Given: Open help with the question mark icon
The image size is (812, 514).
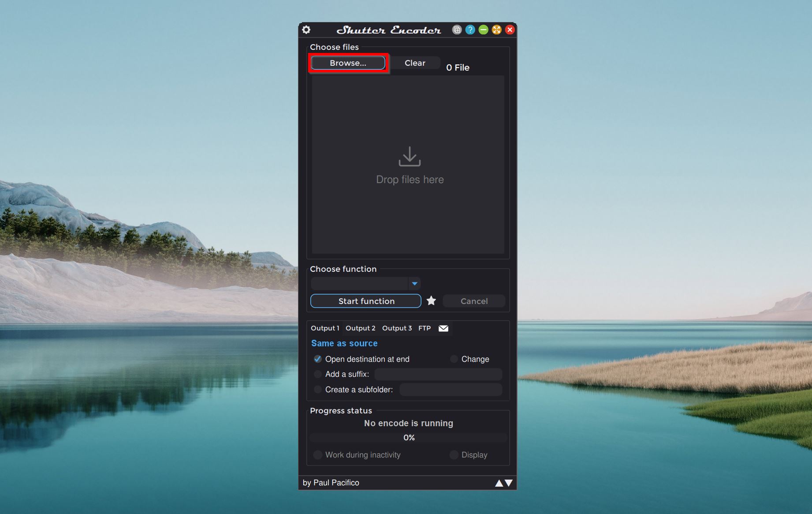Looking at the screenshot, I should tap(470, 30).
